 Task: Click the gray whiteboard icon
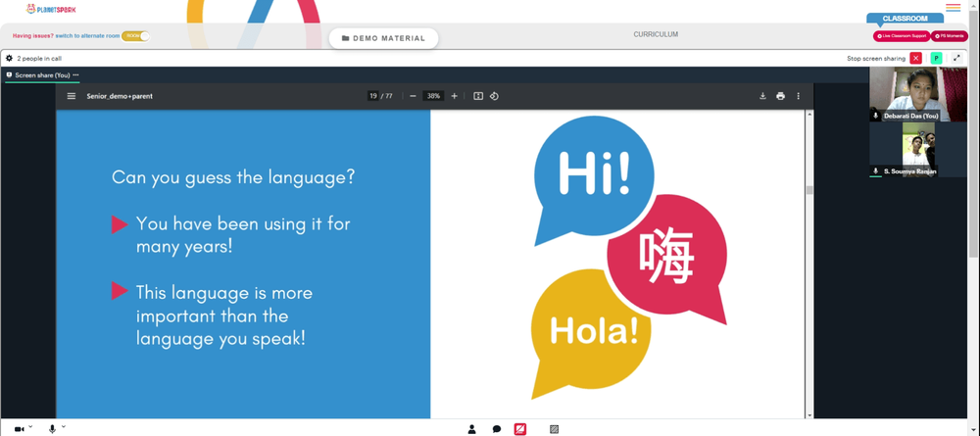554,429
